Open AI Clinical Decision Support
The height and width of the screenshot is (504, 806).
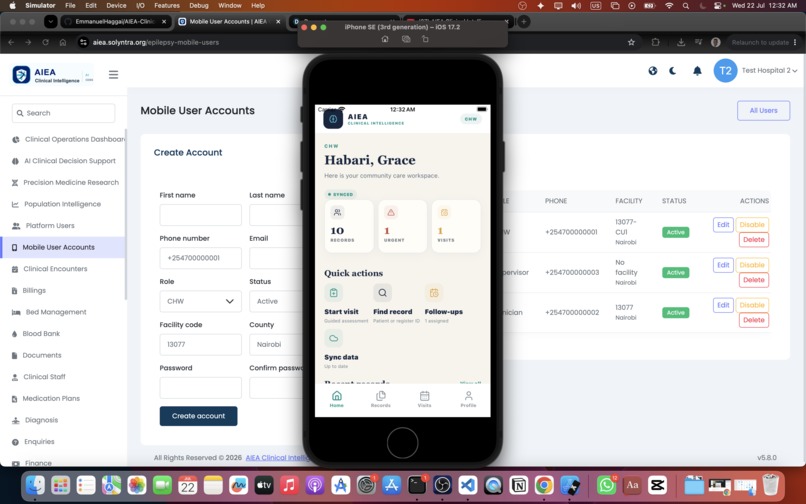tap(64, 161)
